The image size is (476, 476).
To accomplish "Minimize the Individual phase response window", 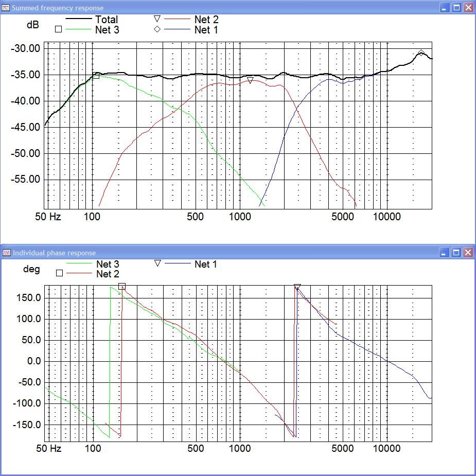I will click(x=445, y=253).
